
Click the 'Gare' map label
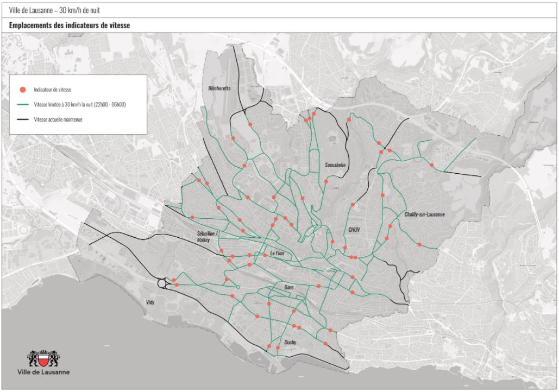[x=289, y=287]
